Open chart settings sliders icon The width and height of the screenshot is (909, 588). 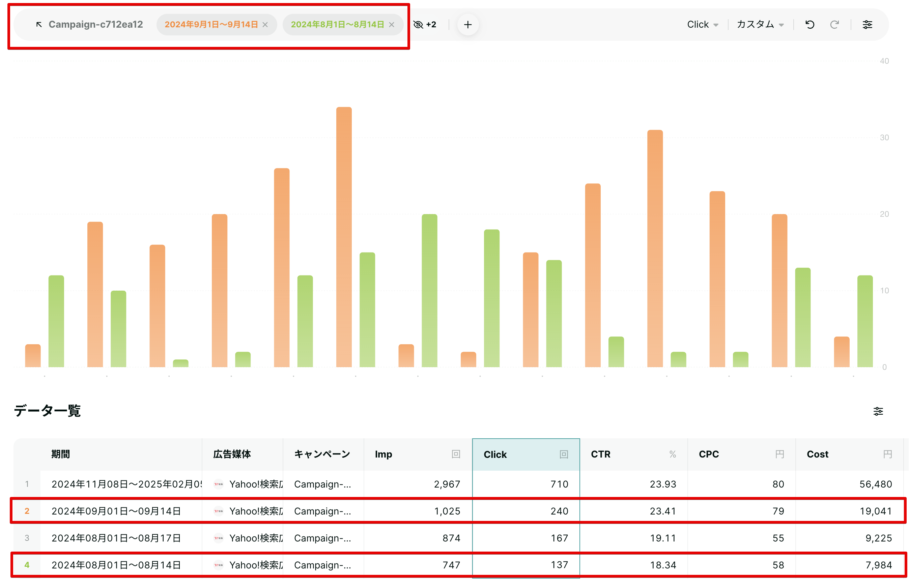[x=868, y=24]
